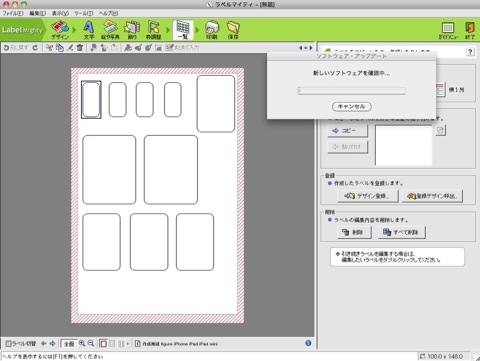This screenshot has width=480, height=361.
Task: Open the save step with the folder icon
Action: click(x=233, y=30)
